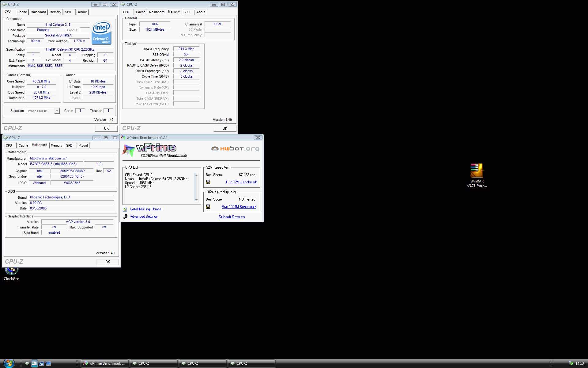Click the wPrime title bar icon

[123, 137]
